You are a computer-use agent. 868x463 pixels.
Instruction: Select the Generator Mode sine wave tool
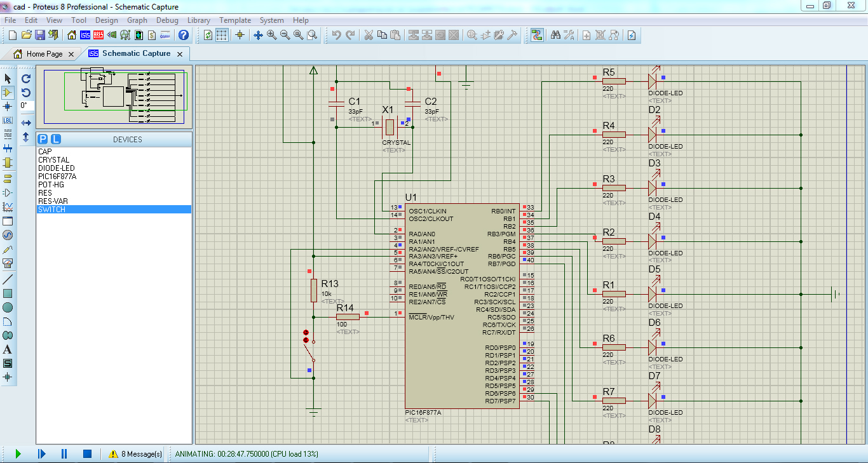[x=8, y=235]
